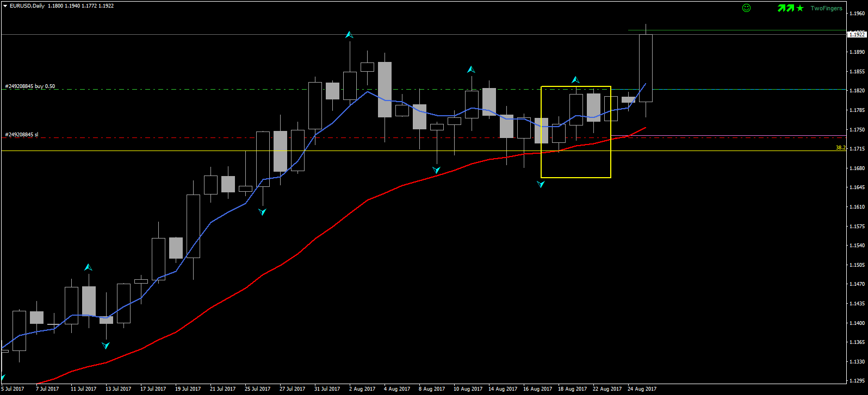This screenshot has width=868, height=395.
Task: Select the up fractal arrow above 21 Aug 2017
Action: pos(575,80)
